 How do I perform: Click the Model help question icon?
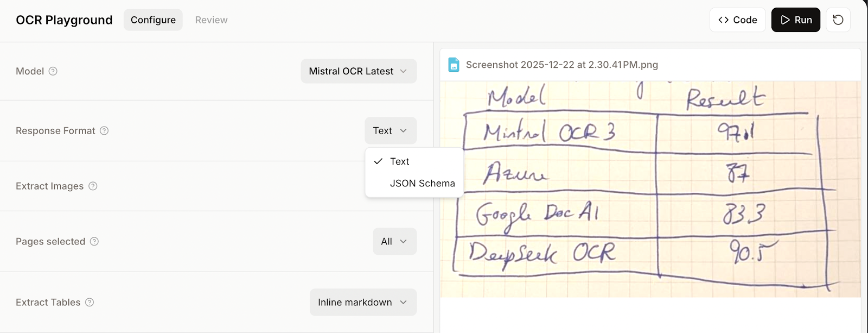point(53,71)
